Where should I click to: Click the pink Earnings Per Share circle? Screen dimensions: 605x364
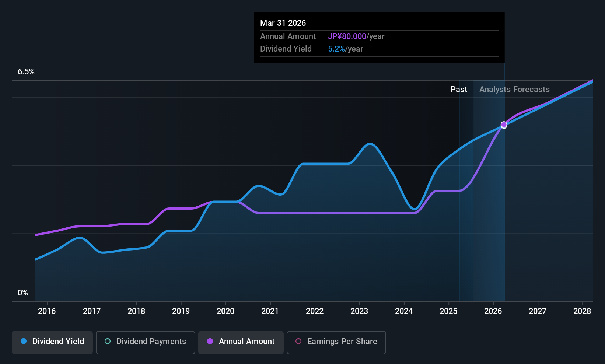click(298, 341)
